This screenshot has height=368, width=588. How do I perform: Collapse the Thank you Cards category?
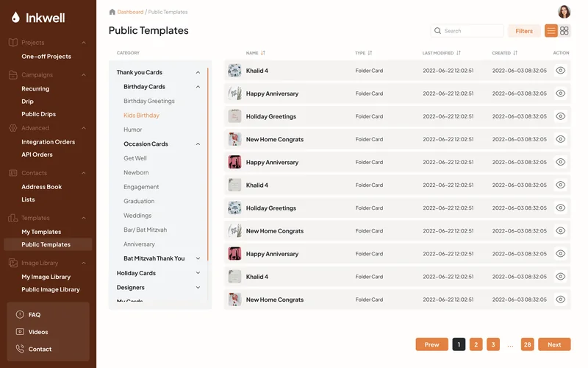(198, 72)
